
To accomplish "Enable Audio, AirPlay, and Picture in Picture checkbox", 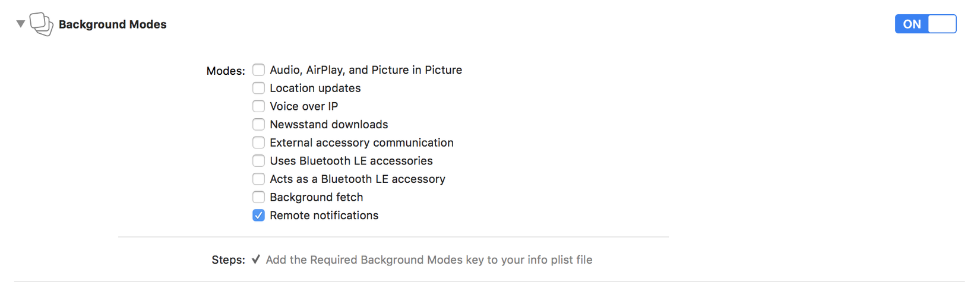I will (x=258, y=70).
